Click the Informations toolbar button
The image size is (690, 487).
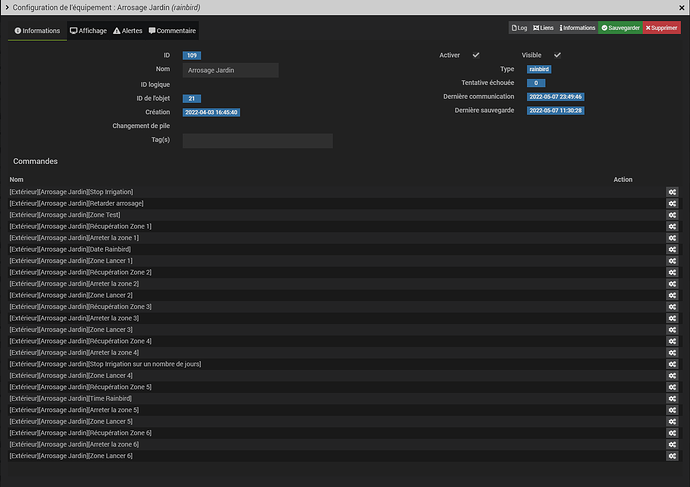pyautogui.click(x=577, y=28)
